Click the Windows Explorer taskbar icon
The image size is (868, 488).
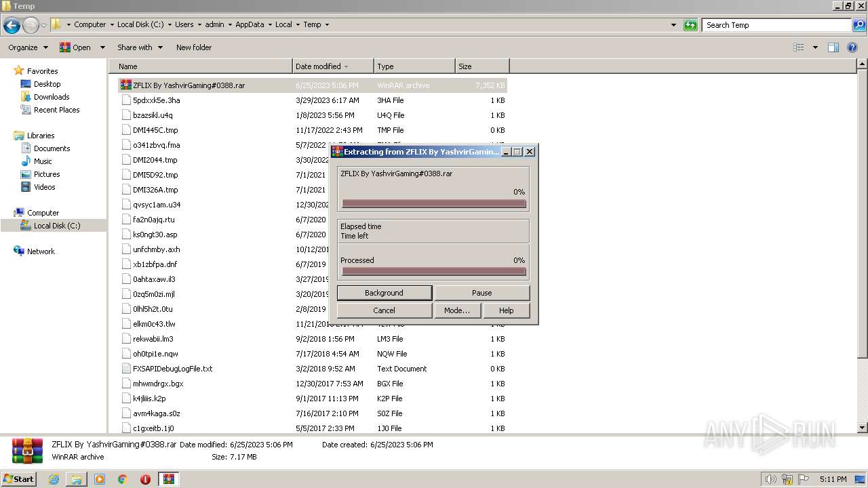(x=77, y=479)
